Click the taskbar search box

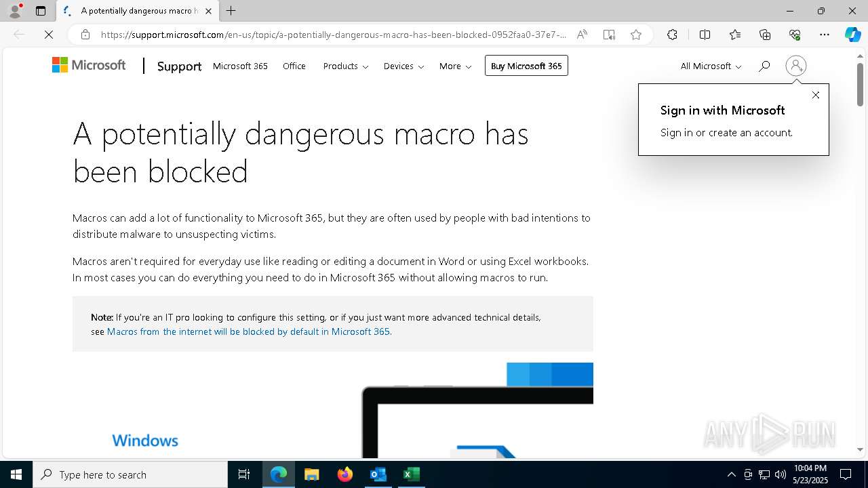click(130, 474)
